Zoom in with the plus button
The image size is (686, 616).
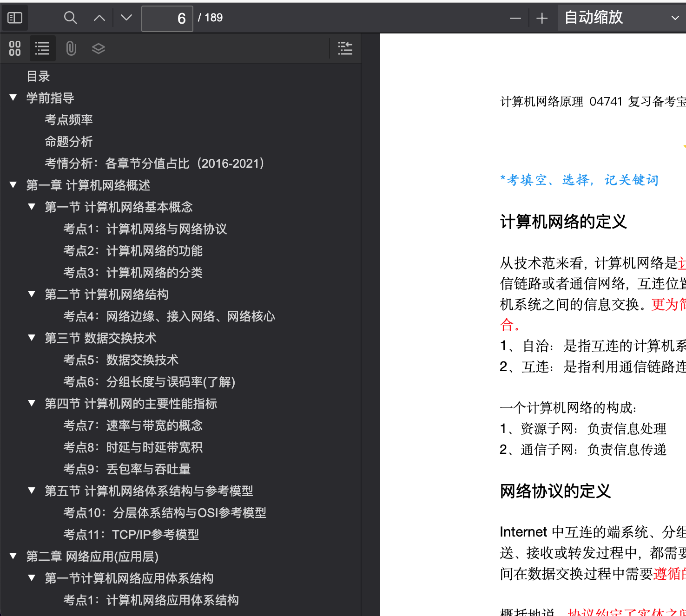[542, 19]
